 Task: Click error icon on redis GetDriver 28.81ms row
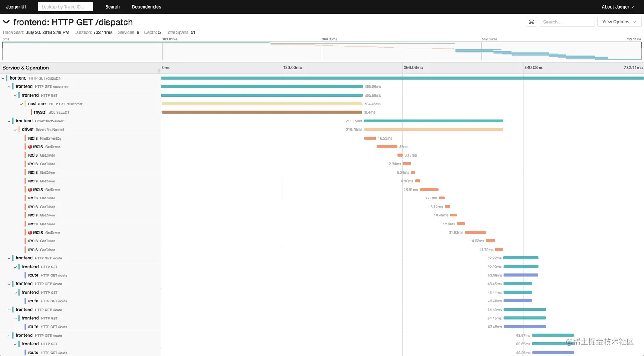[x=30, y=190]
